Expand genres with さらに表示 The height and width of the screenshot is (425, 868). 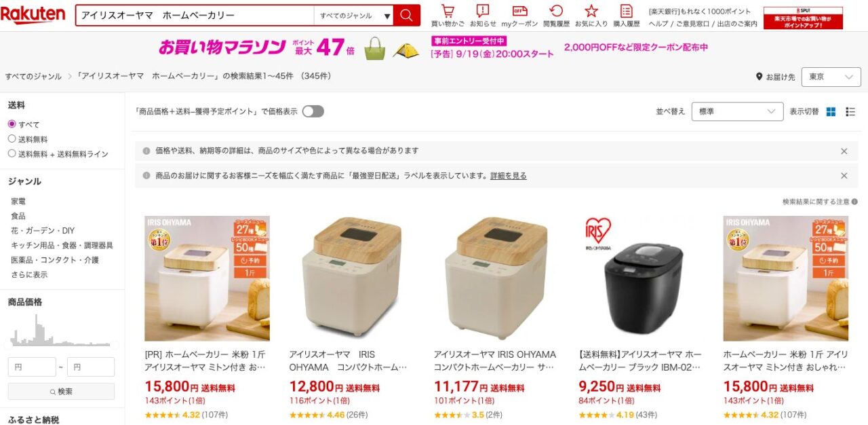pos(29,274)
